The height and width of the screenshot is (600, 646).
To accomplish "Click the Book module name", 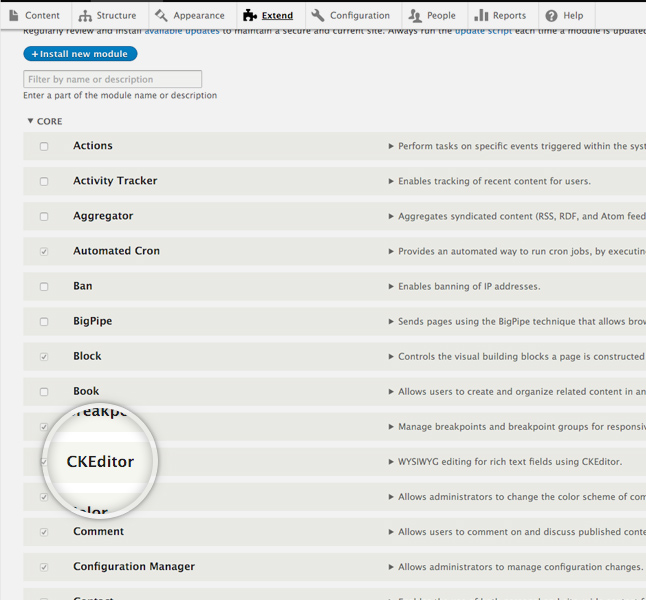I will coord(86,391).
